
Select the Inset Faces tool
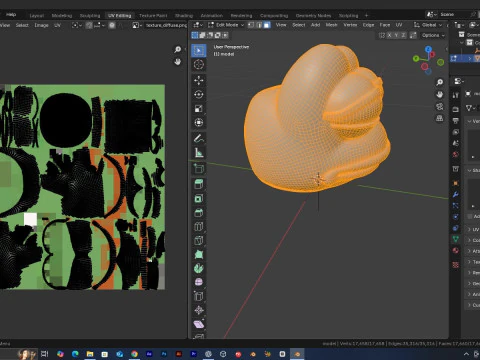pos(199,198)
